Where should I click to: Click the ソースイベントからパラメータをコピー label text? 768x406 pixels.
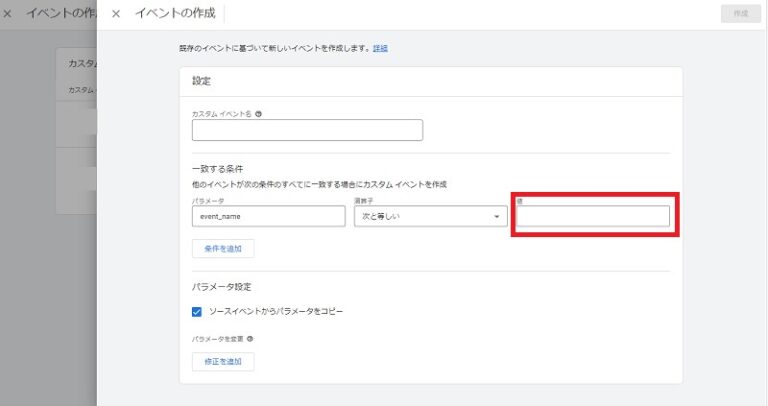[275, 311]
